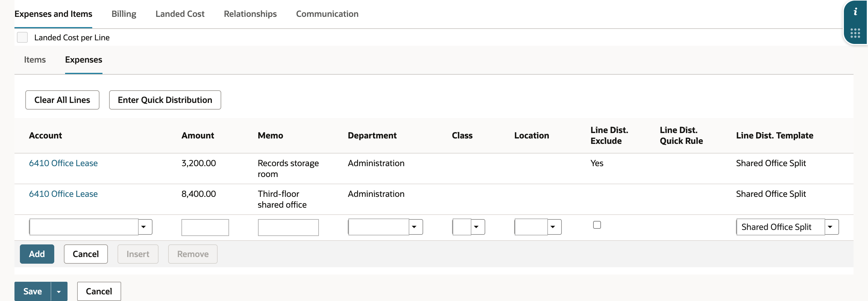
Task: Click the Add line button
Action: coord(37,254)
